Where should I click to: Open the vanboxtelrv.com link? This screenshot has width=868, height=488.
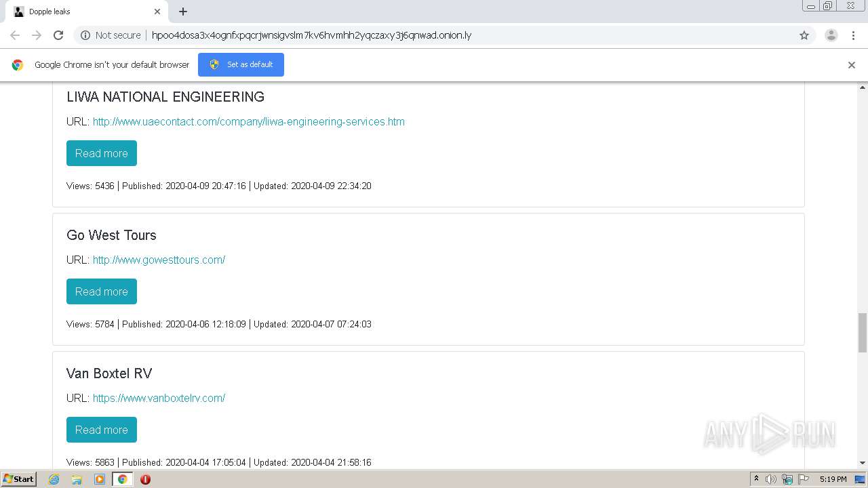(x=159, y=399)
